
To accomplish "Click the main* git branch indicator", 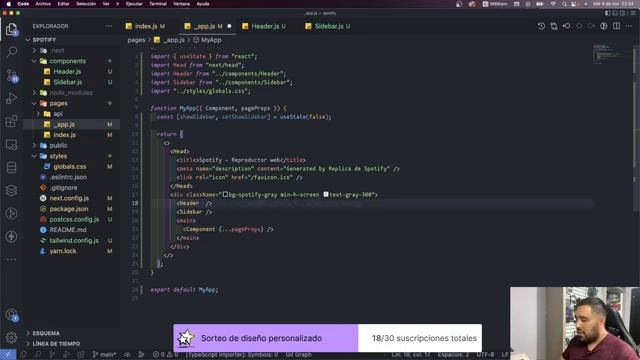I will click(x=104, y=355).
